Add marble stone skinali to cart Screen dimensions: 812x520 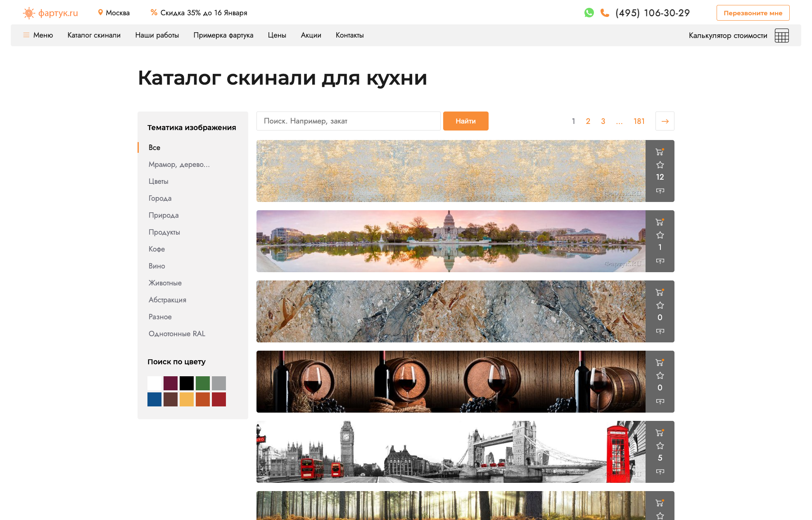coord(660,292)
